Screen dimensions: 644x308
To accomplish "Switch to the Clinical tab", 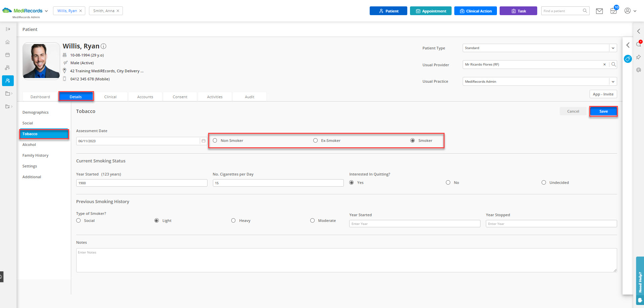I will (110, 97).
